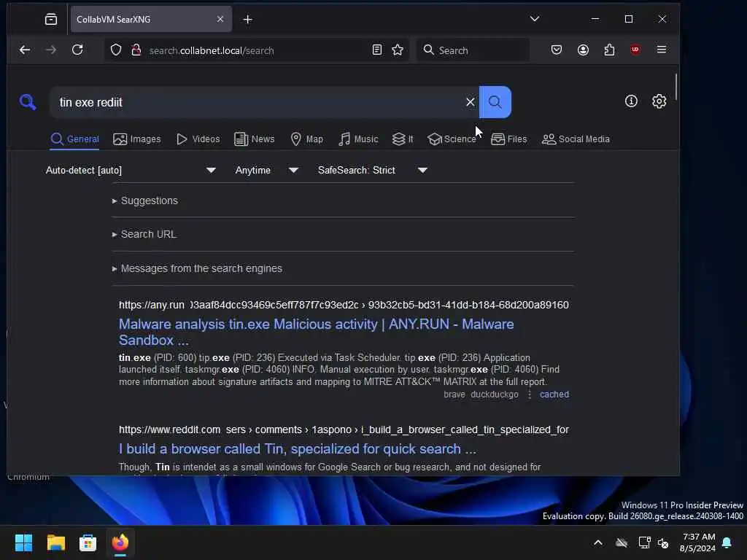
Task: Open Firefox account icon
Action: 583,50
